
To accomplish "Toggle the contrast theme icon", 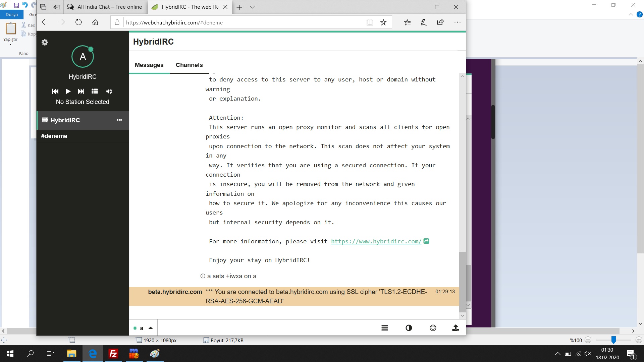I will coord(409,328).
